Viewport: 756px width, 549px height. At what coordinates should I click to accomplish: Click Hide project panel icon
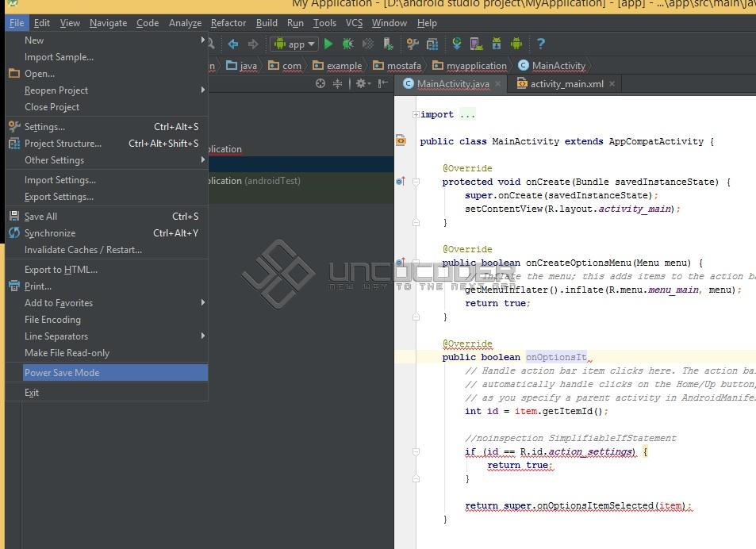click(x=383, y=83)
